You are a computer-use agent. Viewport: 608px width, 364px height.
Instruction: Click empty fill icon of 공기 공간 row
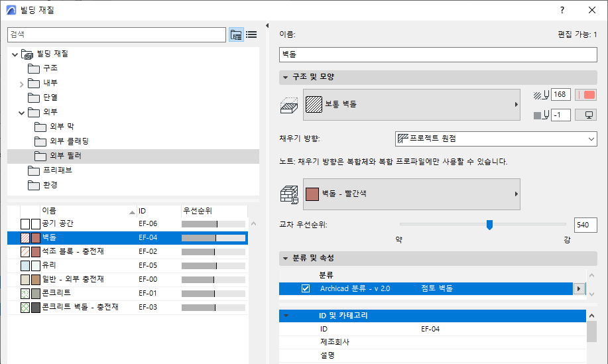click(x=25, y=224)
